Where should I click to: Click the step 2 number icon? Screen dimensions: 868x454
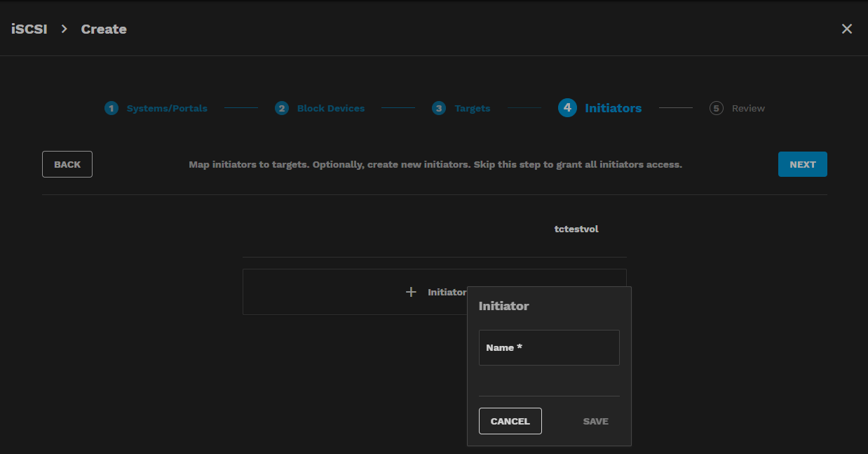click(x=282, y=108)
